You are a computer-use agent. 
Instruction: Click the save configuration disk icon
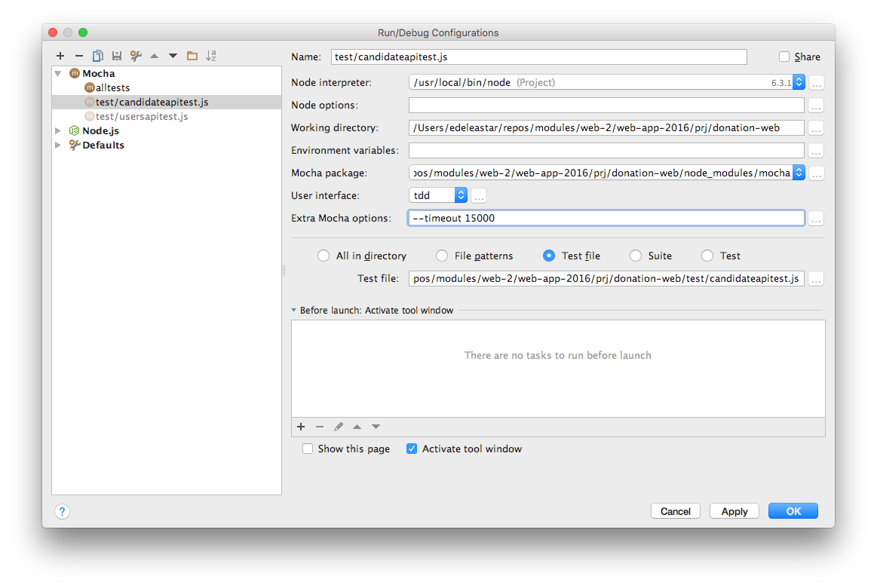click(117, 56)
